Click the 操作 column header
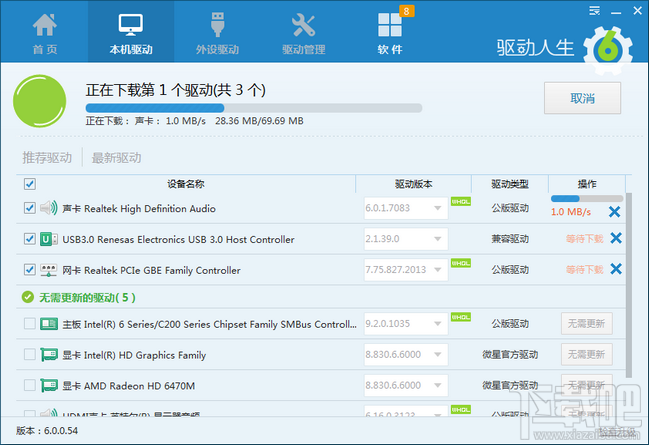The height and width of the screenshot is (445, 649). 587,184
